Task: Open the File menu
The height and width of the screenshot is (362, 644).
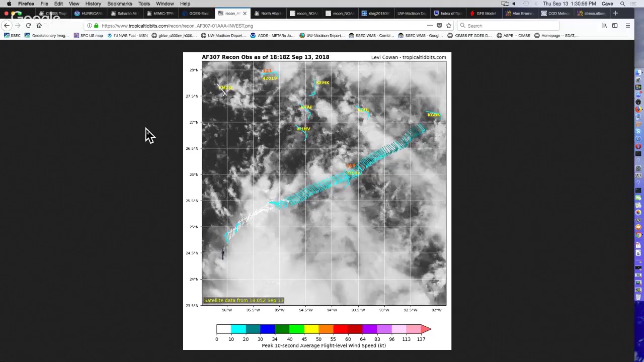Action: (x=44, y=4)
